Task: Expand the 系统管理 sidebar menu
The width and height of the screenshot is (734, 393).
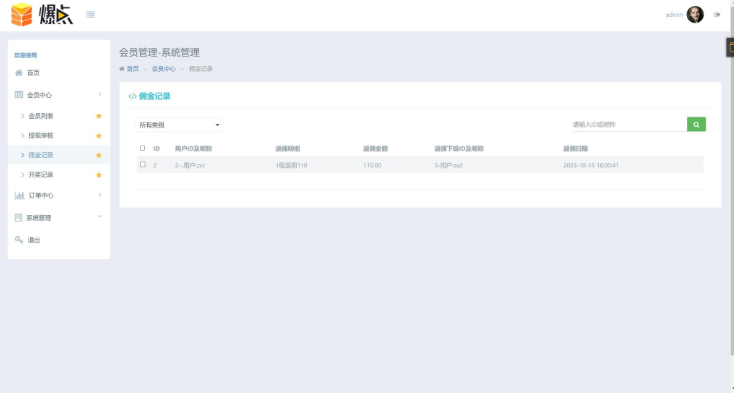Action: coord(59,218)
